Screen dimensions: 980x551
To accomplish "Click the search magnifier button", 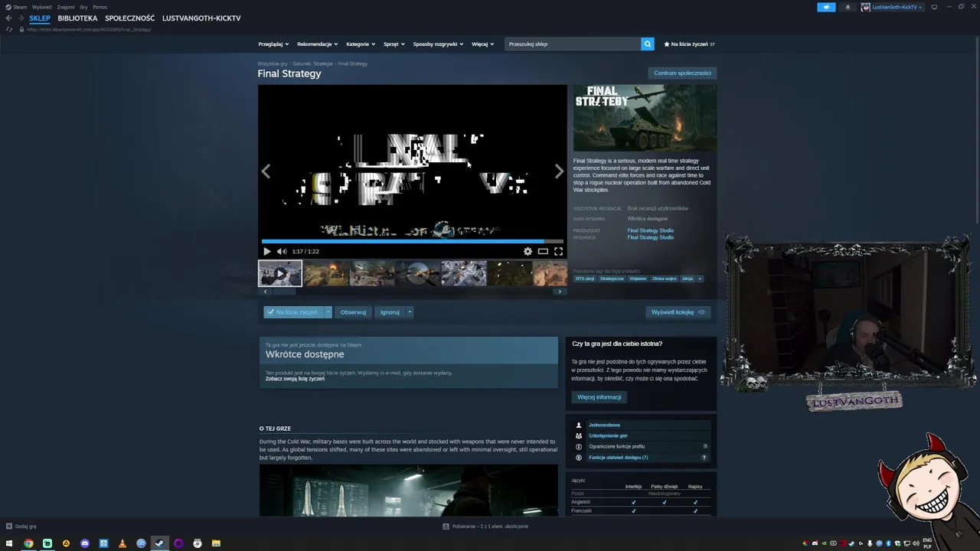I will (647, 44).
